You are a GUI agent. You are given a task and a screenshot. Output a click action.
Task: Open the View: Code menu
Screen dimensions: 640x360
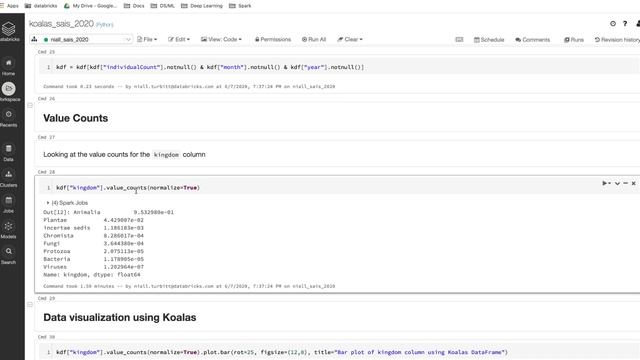click(x=221, y=39)
